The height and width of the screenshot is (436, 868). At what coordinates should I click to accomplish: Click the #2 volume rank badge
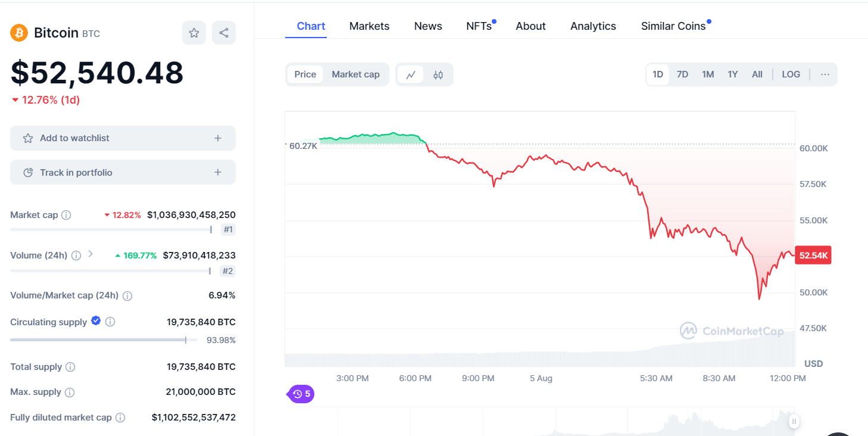point(228,271)
